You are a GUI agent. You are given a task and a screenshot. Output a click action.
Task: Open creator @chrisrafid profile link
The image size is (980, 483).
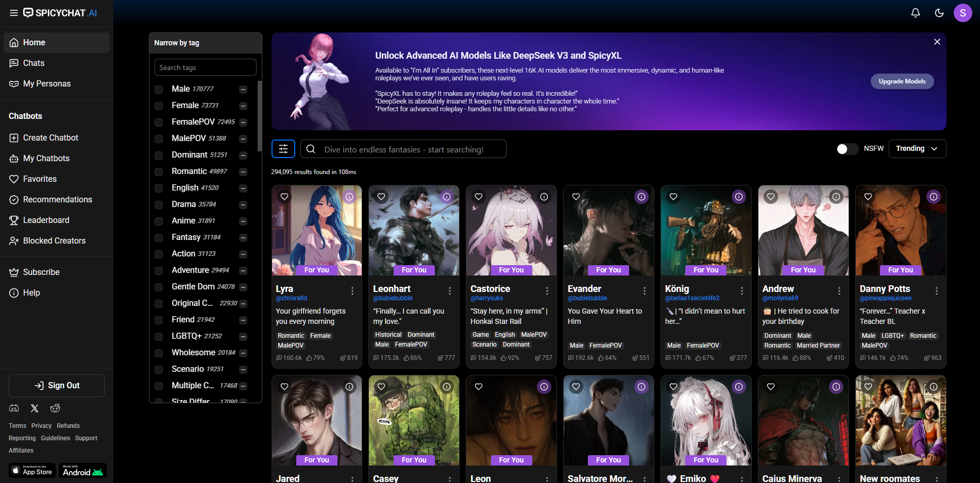click(x=292, y=298)
